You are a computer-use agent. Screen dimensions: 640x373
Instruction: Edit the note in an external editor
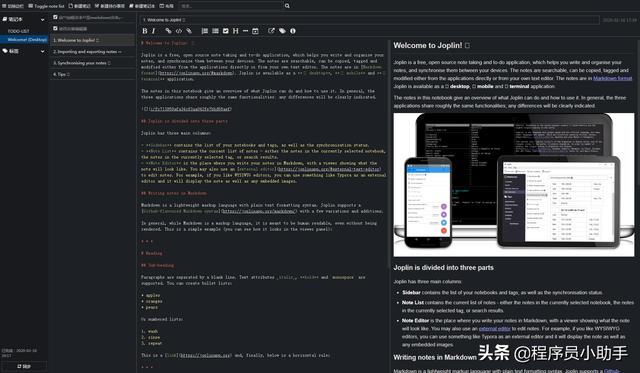tap(271, 31)
